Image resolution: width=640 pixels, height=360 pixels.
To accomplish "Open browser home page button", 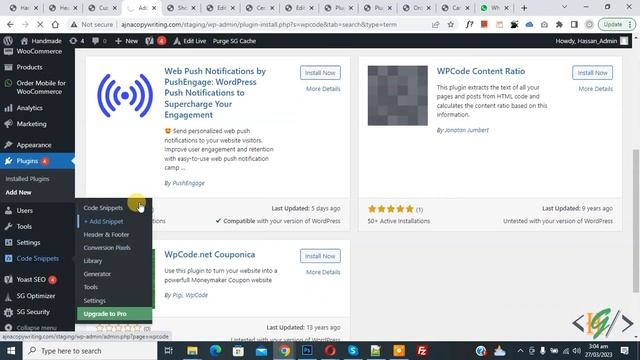I will pos(55,24).
